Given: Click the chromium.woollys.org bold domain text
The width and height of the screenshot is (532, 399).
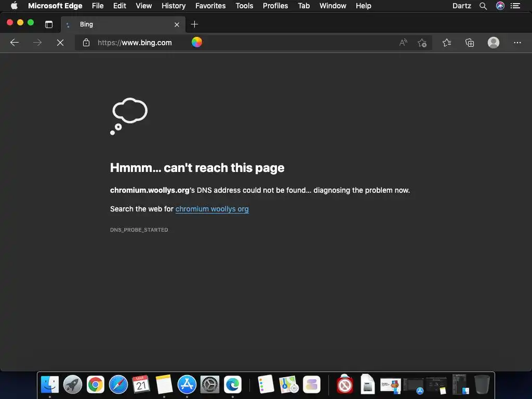Looking at the screenshot, I should (x=150, y=190).
